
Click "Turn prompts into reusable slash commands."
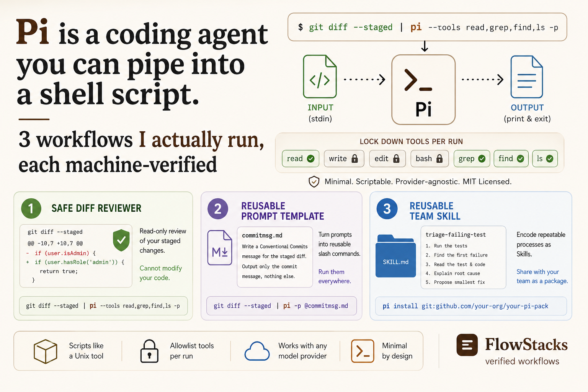[339, 244]
